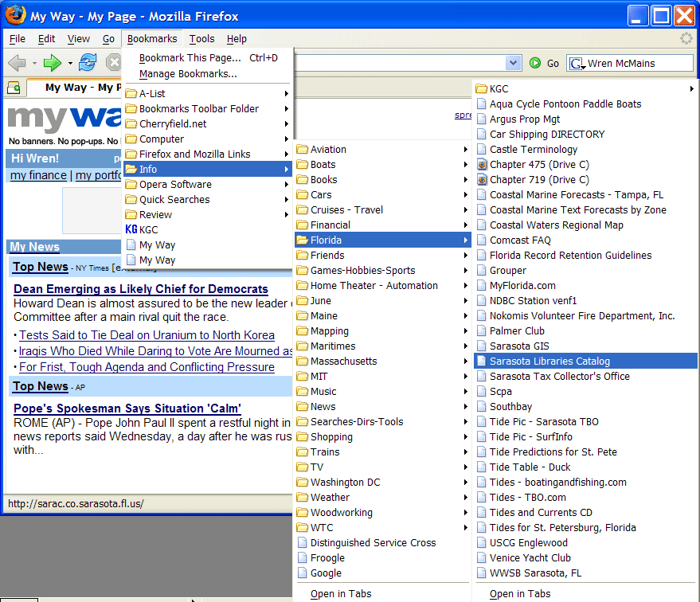Click the Trains folder icon
Screen dimensions: 700x602
tap(303, 452)
